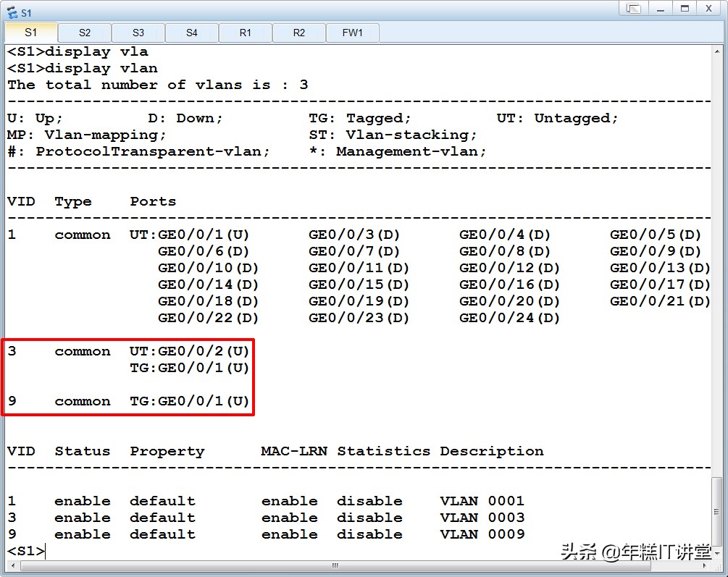Switch to router R1 tab
This screenshot has width=728, height=577.
[x=246, y=33]
